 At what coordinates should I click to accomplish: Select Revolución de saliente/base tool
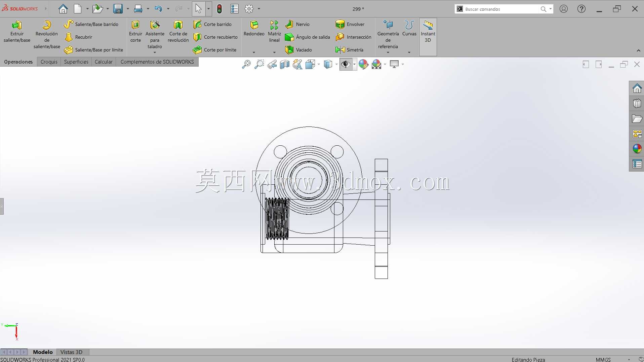(x=47, y=35)
